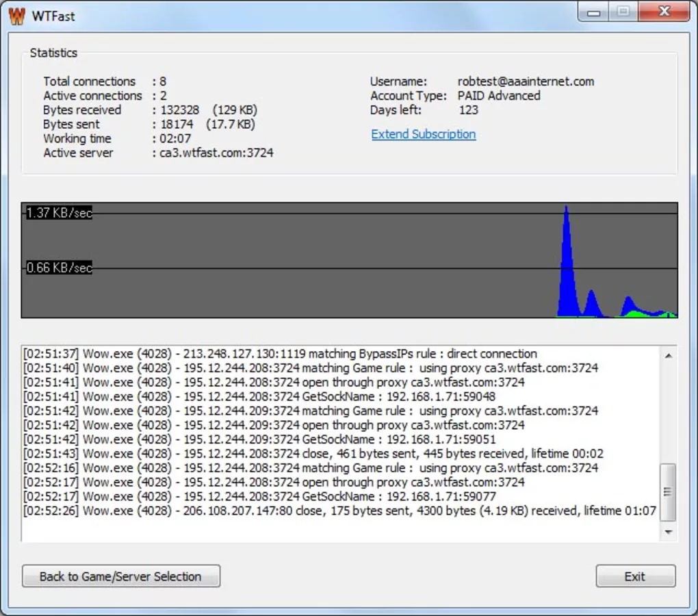Click the log scrollbar down arrow
Viewport: 698px width, 616px height.
coord(668,532)
